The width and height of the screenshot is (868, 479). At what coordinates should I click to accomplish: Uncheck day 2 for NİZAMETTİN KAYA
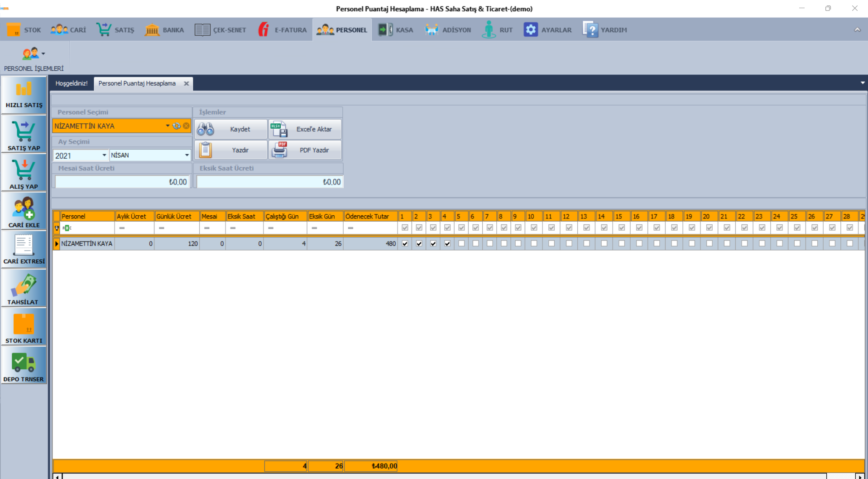[419, 243]
